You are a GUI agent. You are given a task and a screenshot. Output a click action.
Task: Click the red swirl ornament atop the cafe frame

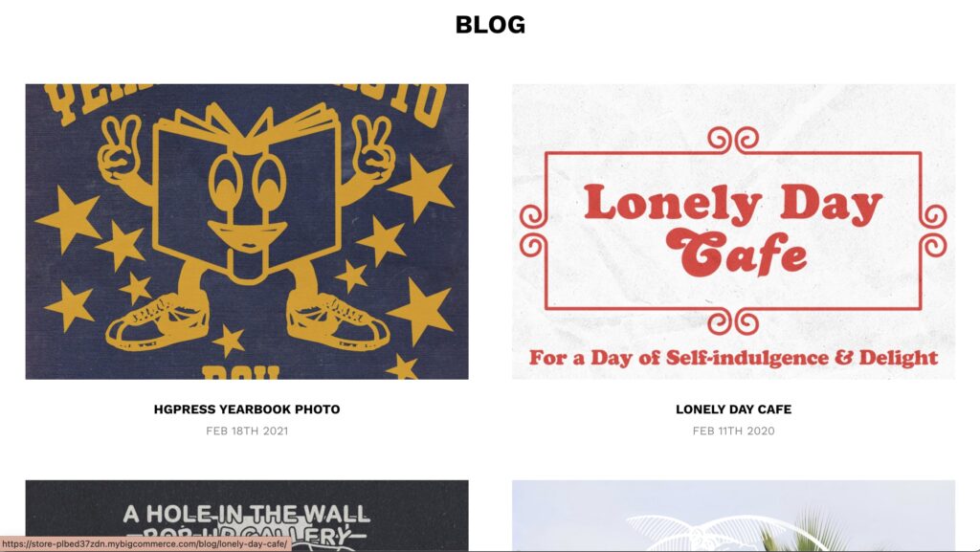click(733, 140)
